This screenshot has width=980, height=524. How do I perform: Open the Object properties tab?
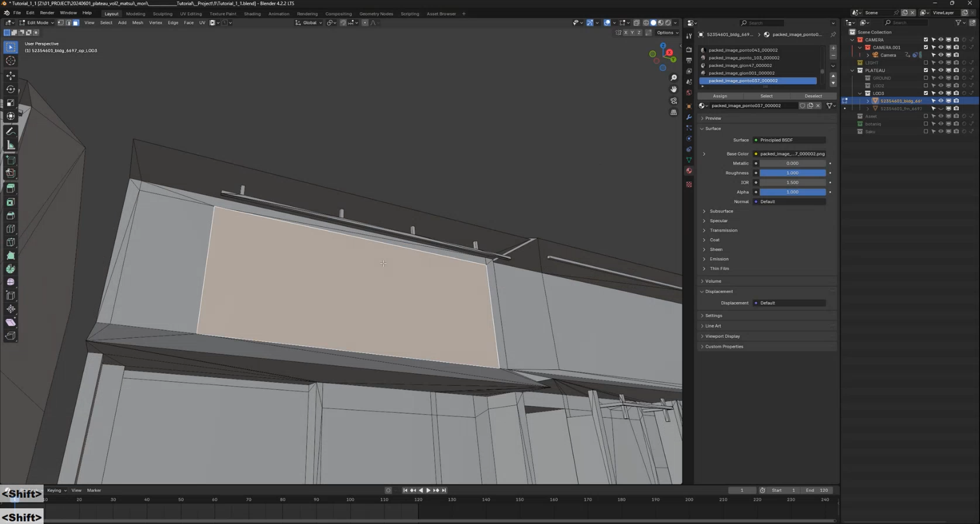[x=689, y=106]
